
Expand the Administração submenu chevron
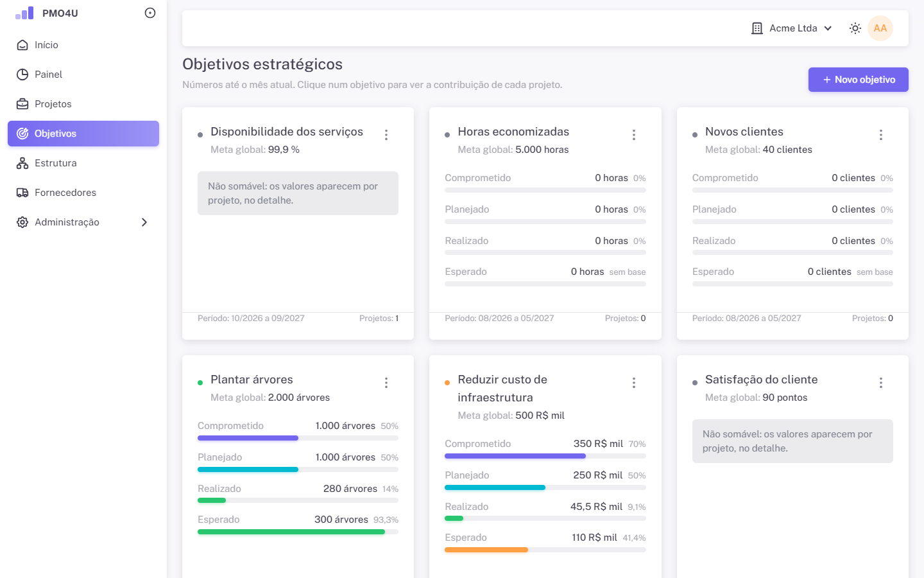tap(144, 222)
